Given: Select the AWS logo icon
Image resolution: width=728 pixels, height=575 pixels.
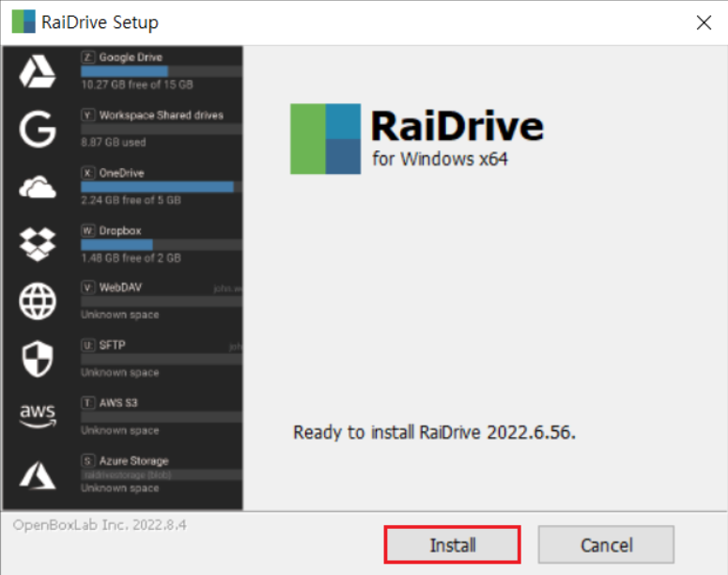Looking at the screenshot, I should (38, 415).
